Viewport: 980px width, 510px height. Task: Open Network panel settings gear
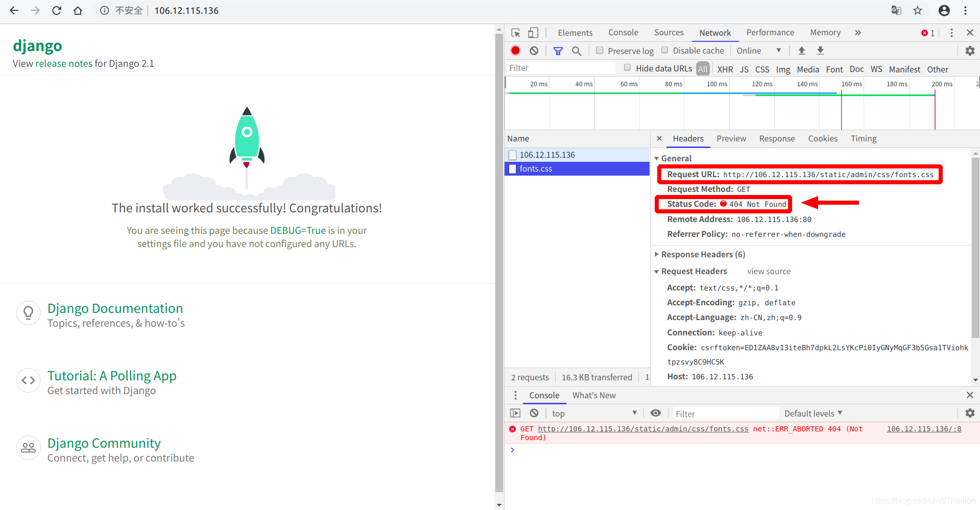(970, 51)
